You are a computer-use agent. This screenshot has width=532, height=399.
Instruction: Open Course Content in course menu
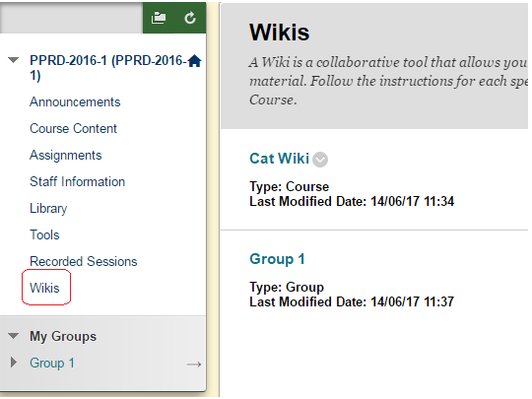(x=73, y=128)
